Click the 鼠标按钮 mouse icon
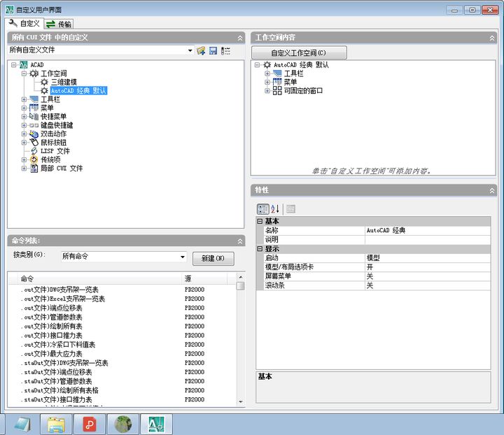 [x=34, y=142]
